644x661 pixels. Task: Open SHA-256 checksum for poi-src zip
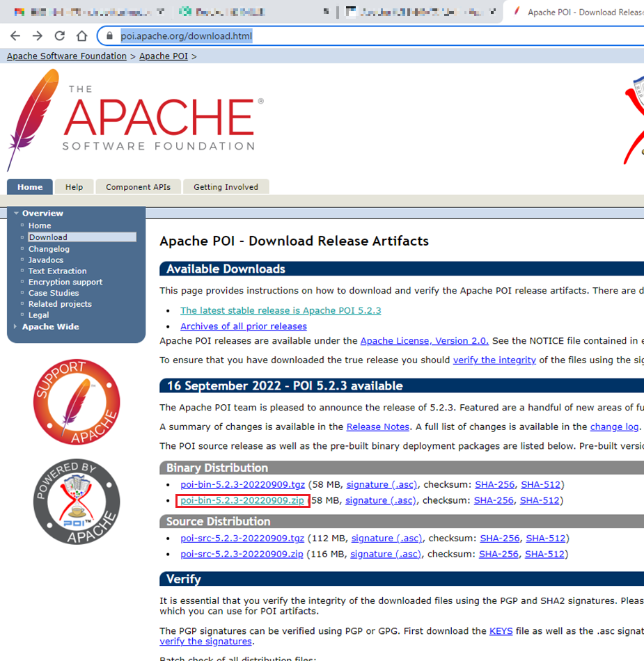(498, 554)
